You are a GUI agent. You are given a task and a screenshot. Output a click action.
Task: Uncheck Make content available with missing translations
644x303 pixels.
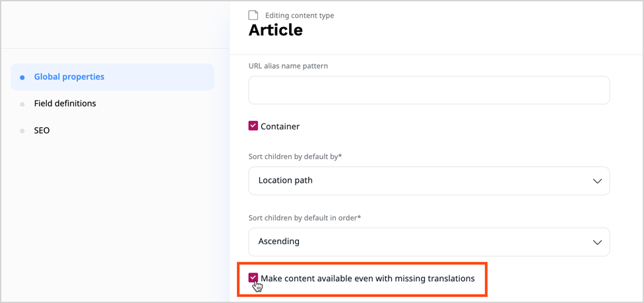tap(253, 278)
